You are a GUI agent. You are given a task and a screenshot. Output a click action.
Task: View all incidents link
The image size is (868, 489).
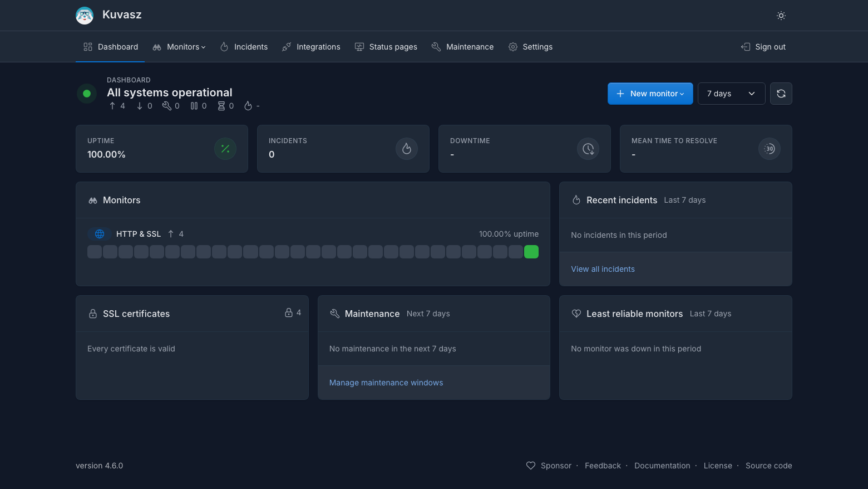603,269
